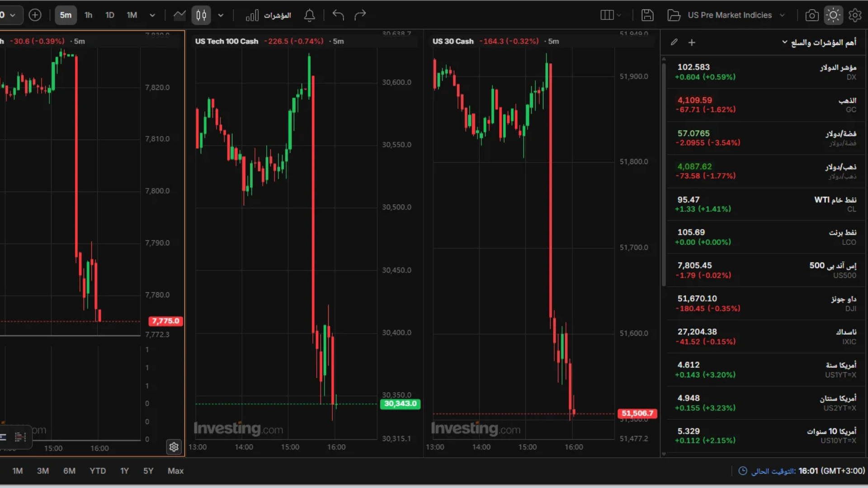
Task: Select the 1h timeframe
Action: pos(89,15)
